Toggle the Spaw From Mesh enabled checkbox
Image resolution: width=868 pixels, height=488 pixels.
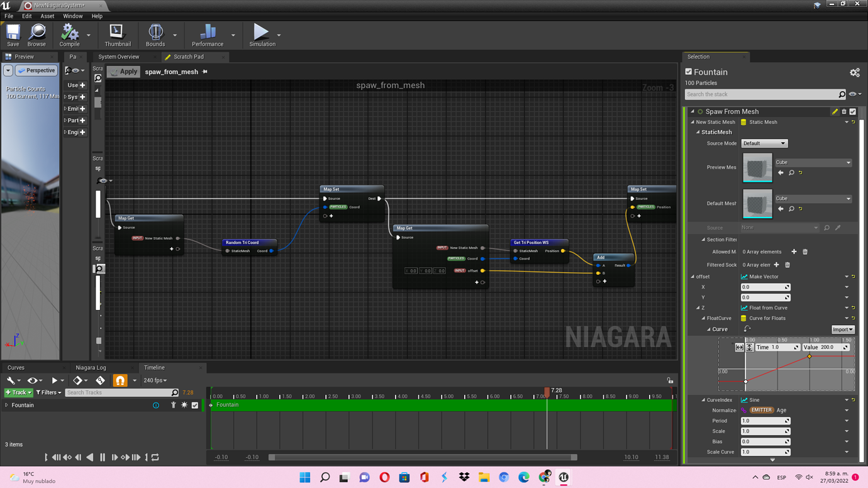(853, 111)
